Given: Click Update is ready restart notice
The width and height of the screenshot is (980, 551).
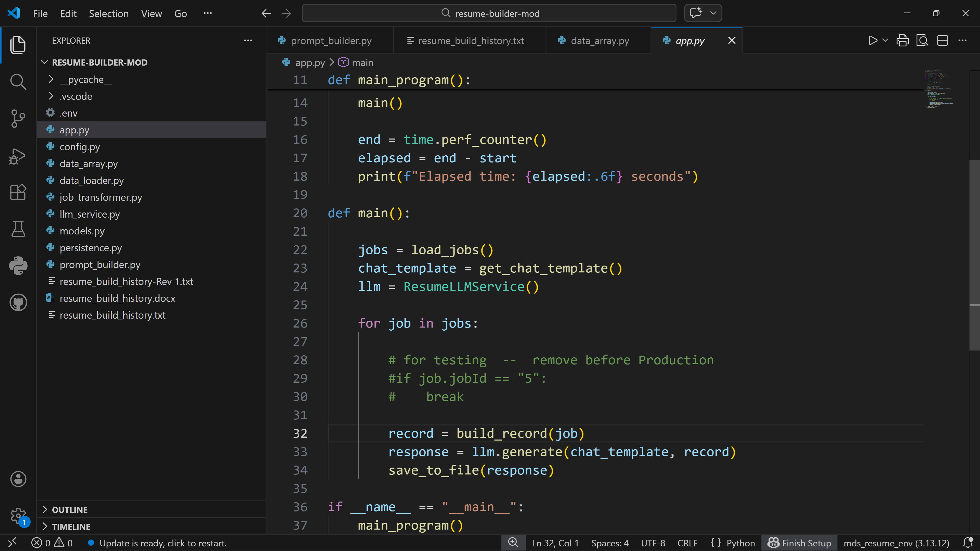Looking at the screenshot, I should pyautogui.click(x=163, y=543).
